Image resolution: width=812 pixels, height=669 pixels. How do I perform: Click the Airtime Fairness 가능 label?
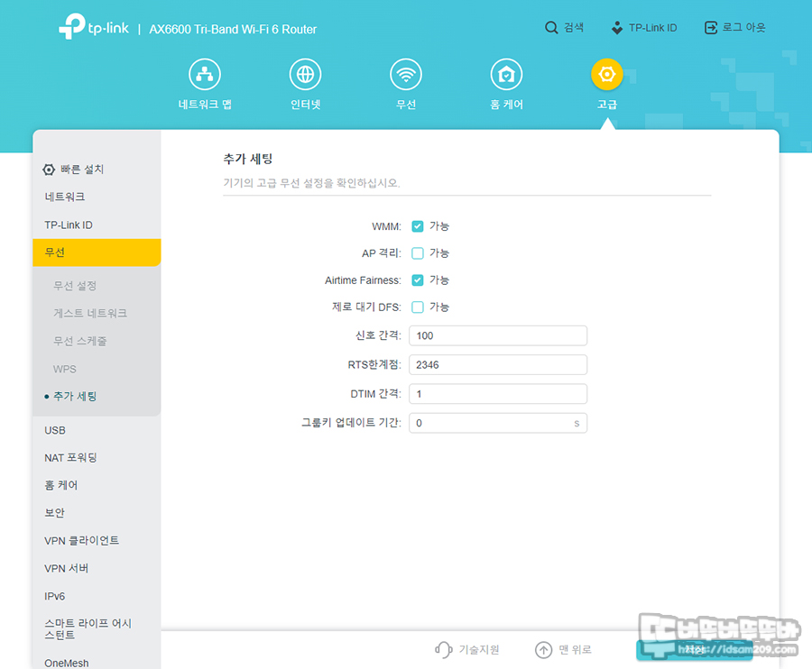click(439, 280)
